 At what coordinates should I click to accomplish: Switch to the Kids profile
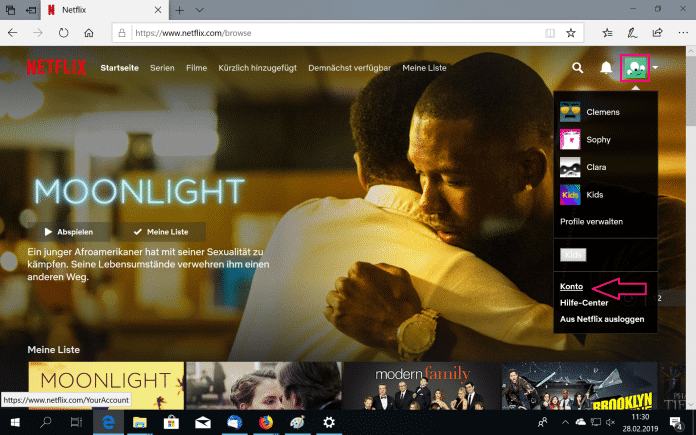coord(596,194)
